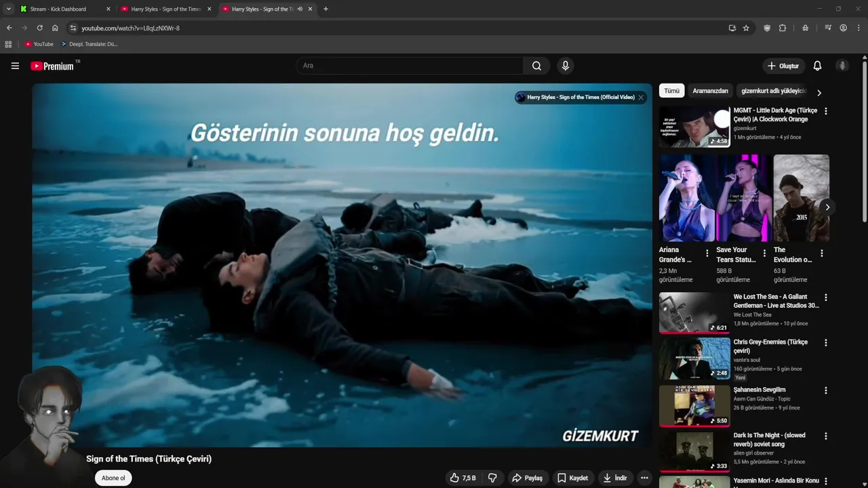Open the browser Extensions puzzle icon
Screen dimensions: 868x488
pyautogui.click(x=783, y=28)
